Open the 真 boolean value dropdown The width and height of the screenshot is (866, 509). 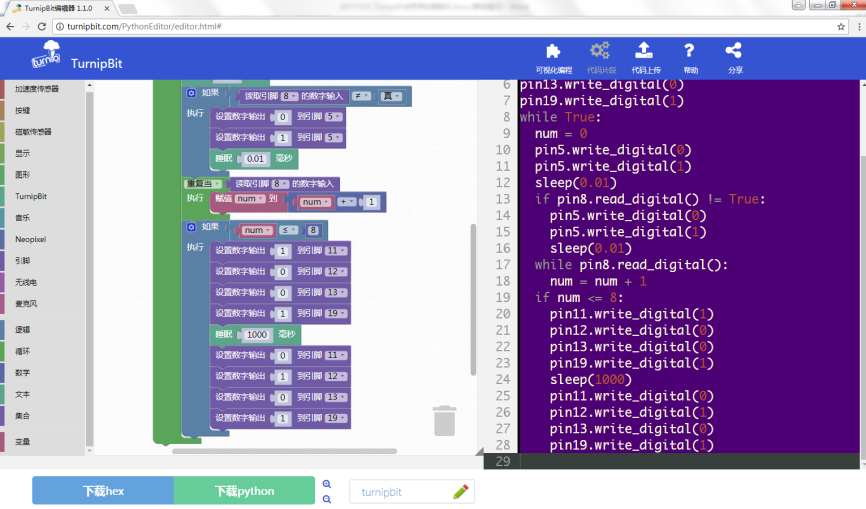coord(391,96)
